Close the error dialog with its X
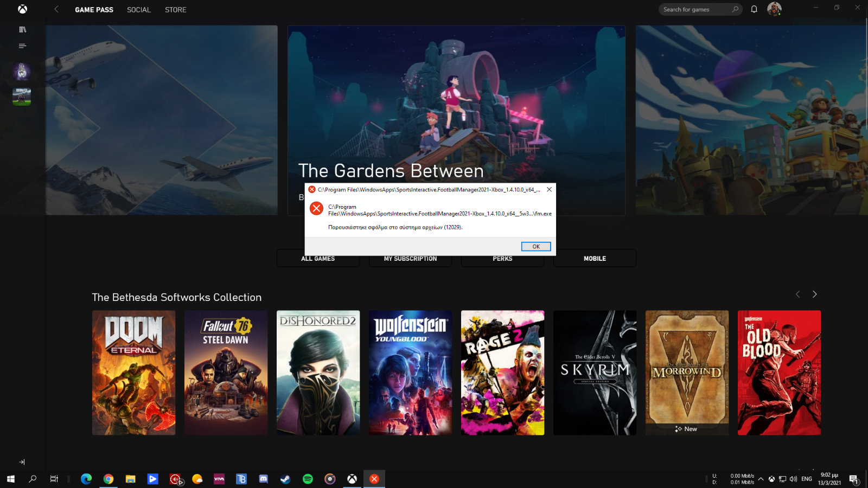The height and width of the screenshot is (488, 868). [549, 189]
